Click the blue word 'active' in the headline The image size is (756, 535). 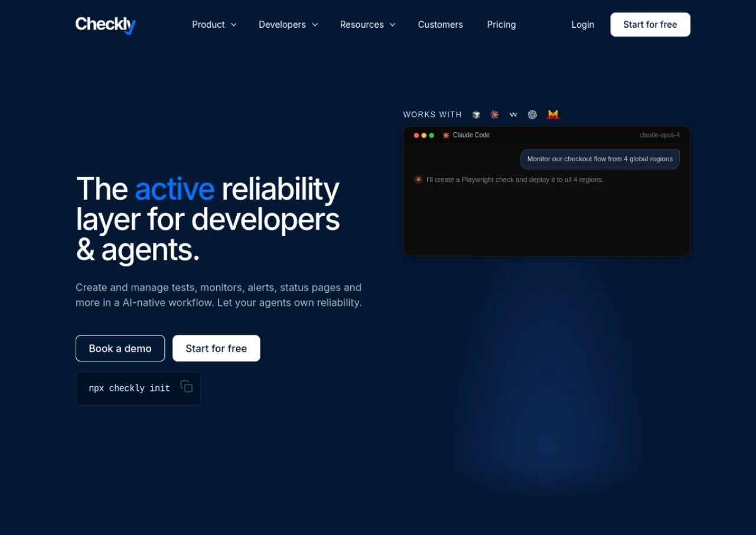coord(174,189)
